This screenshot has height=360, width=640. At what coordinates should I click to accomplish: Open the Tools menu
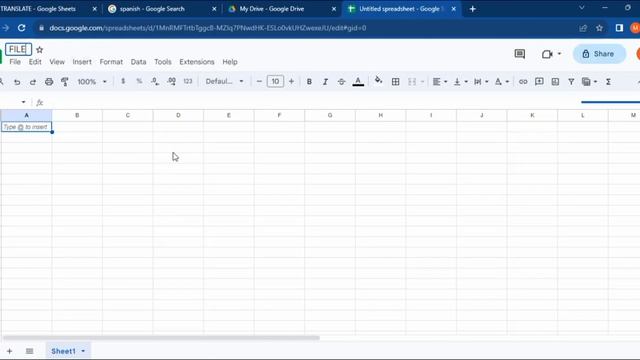[x=163, y=62]
